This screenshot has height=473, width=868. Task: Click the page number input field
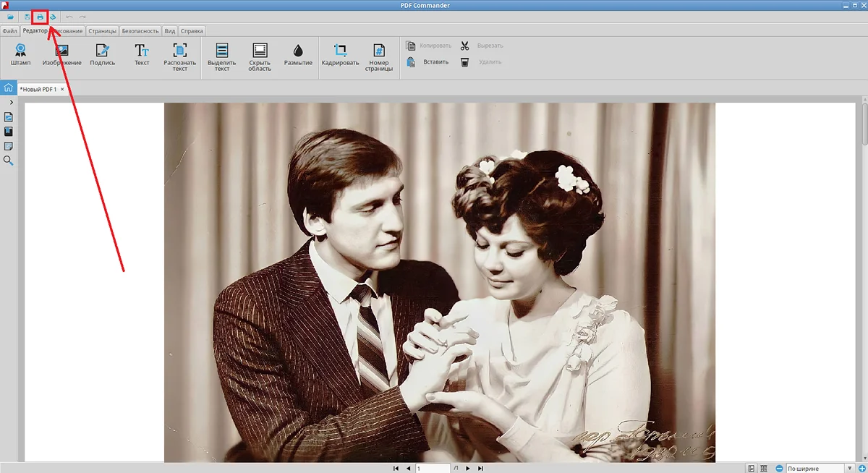click(432, 468)
